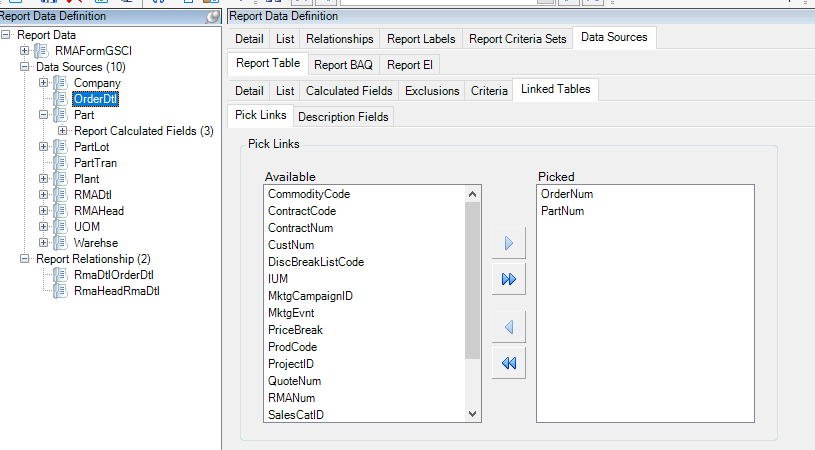Click the move selected left arrow button
Screen dimensions: 815x450
coord(508,327)
